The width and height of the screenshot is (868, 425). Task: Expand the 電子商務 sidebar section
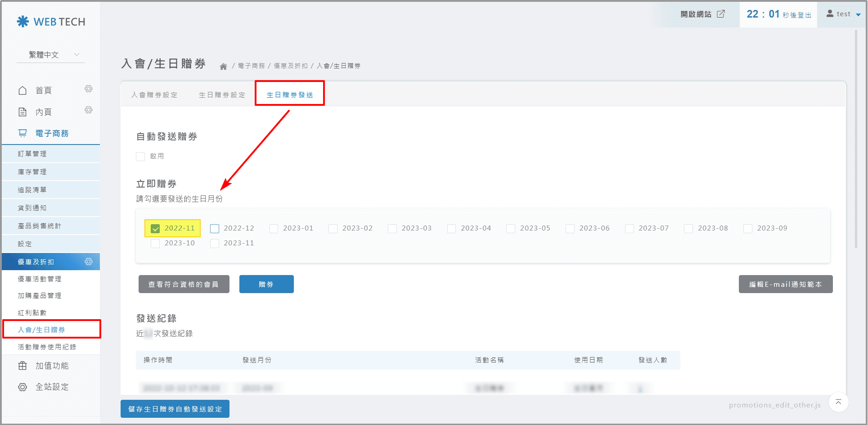tap(52, 133)
